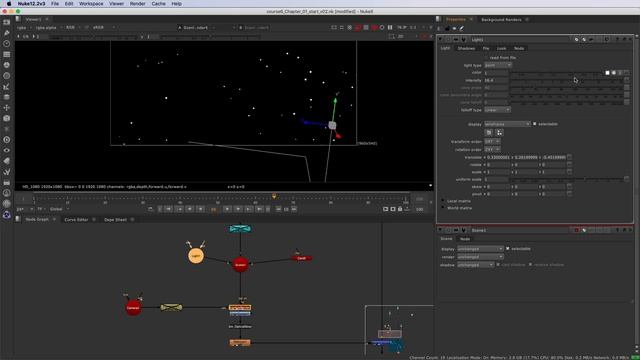
Task: Toggle selectable checkbox in Scene1 panel
Action: click(x=508, y=249)
